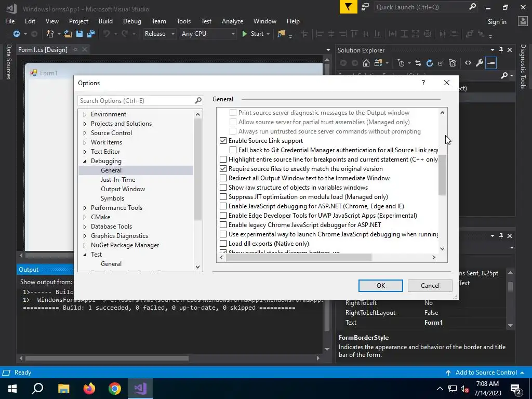This screenshot has height=399, width=532.
Task: Click the Windows Start button
Action: click(x=12, y=389)
